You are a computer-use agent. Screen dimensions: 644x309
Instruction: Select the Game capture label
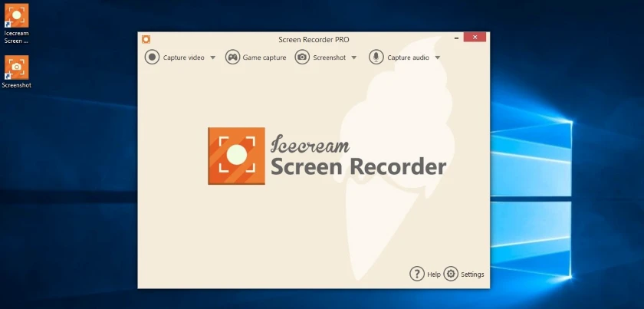[264, 58]
